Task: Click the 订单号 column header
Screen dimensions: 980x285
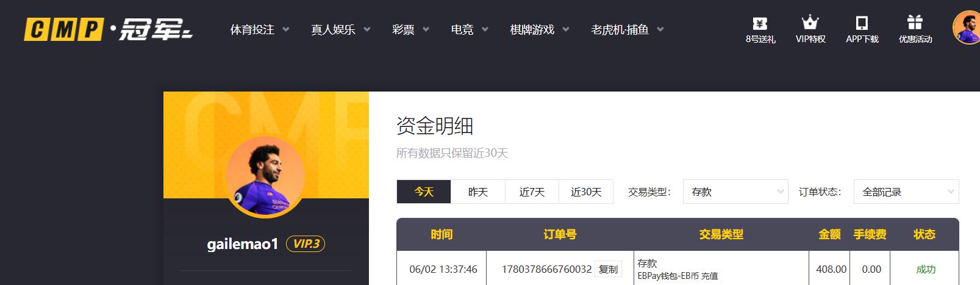Action: [560, 234]
